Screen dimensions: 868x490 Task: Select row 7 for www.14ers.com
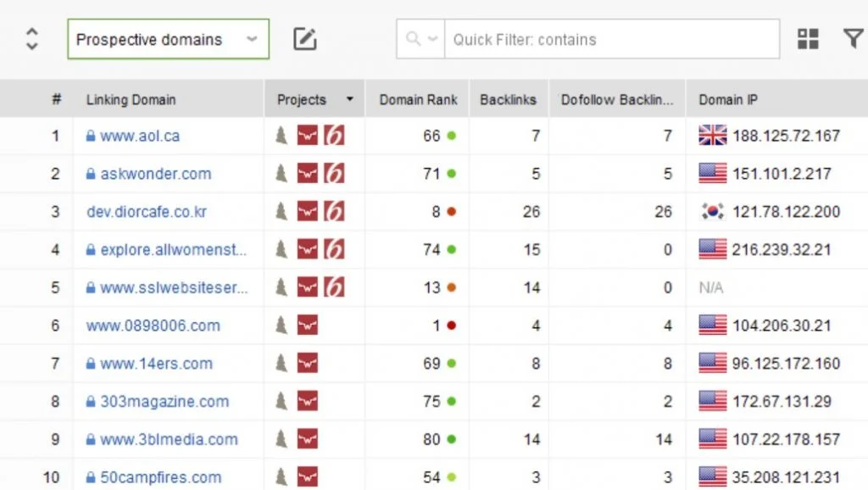56,364
